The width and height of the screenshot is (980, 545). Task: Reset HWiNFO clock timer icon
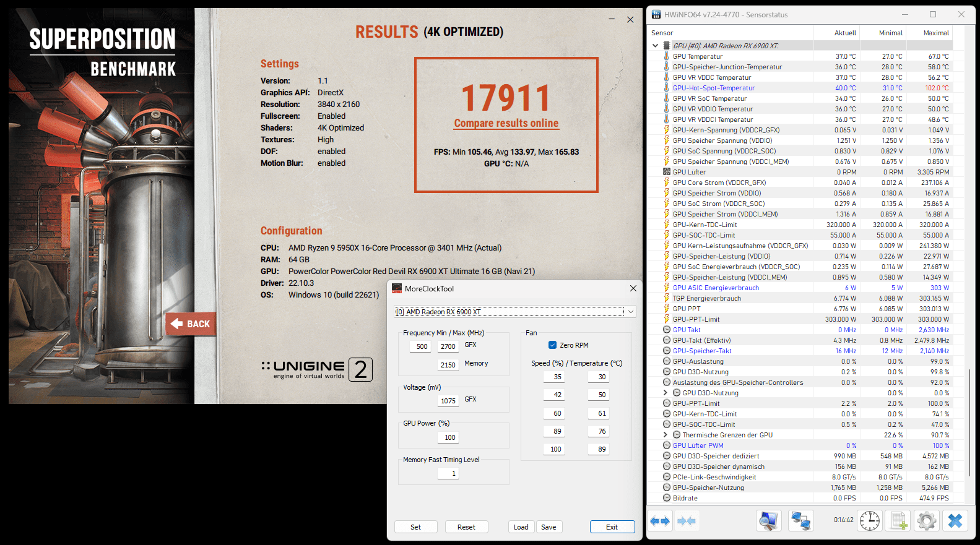(869, 521)
